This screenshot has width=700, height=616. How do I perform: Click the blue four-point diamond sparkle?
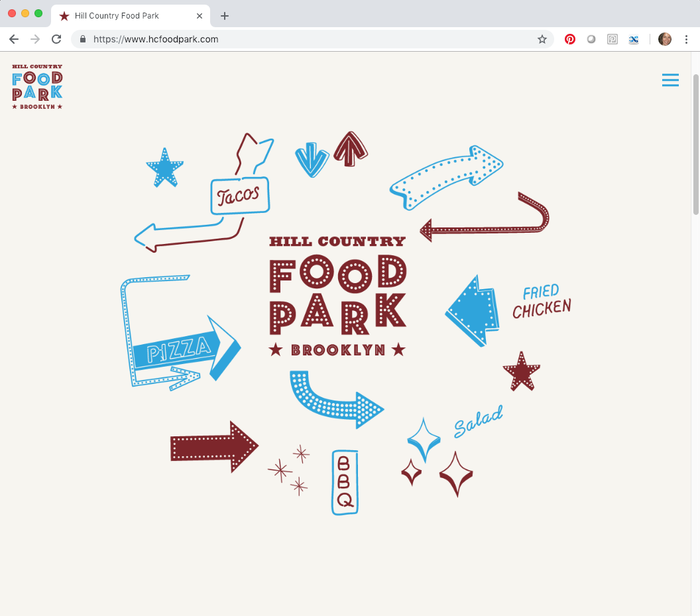424,440
